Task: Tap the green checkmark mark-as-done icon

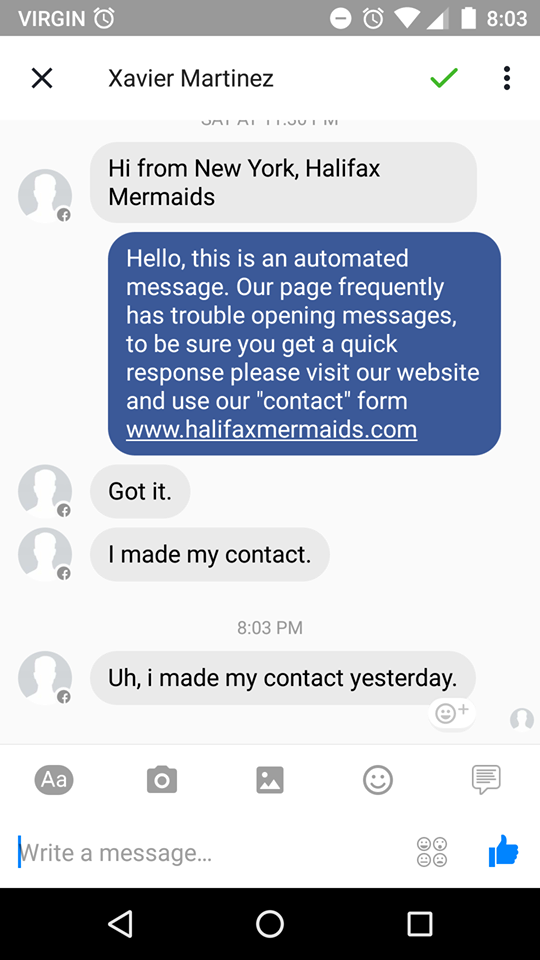Action: pos(444,78)
